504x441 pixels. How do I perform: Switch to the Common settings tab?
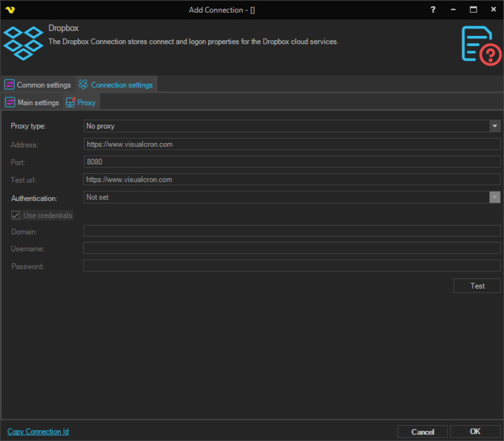(x=43, y=85)
